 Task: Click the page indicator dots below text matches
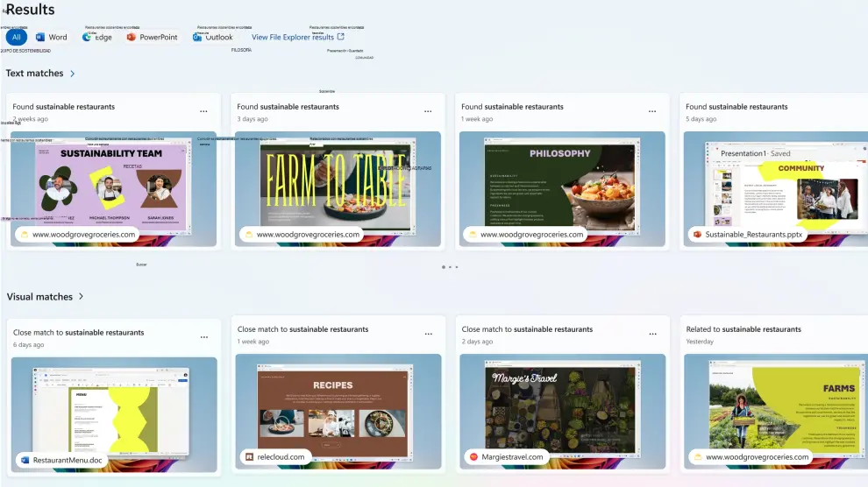coord(450,266)
